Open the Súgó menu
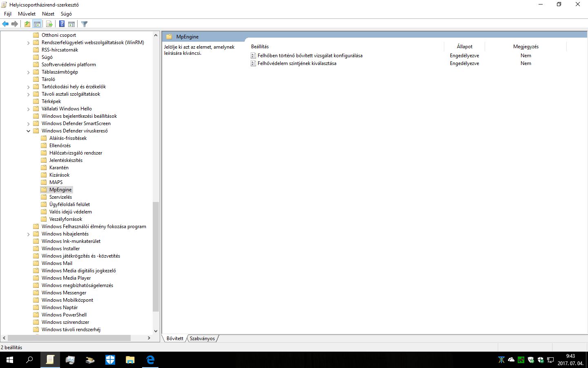This screenshot has height=368, width=588. click(66, 14)
